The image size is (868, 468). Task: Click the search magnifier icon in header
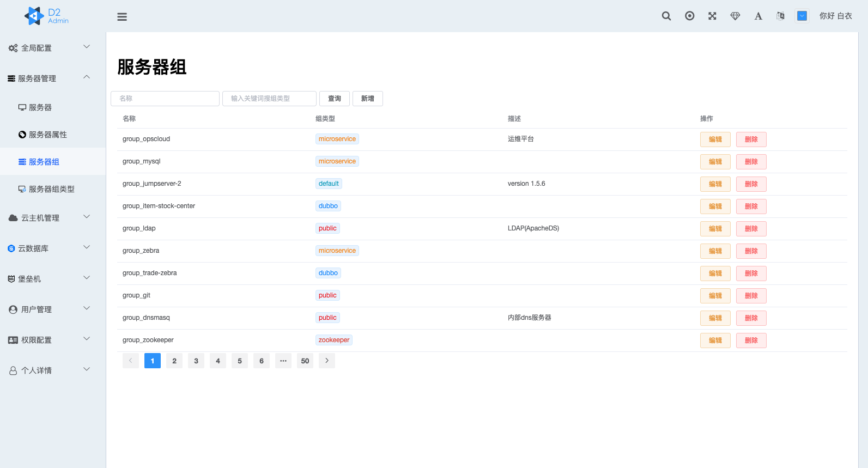pos(666,16)
